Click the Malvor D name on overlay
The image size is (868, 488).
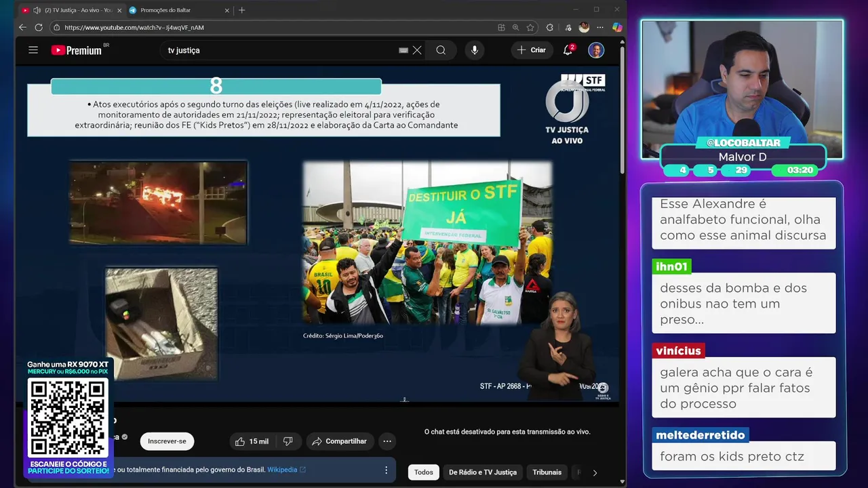(743, 157)
